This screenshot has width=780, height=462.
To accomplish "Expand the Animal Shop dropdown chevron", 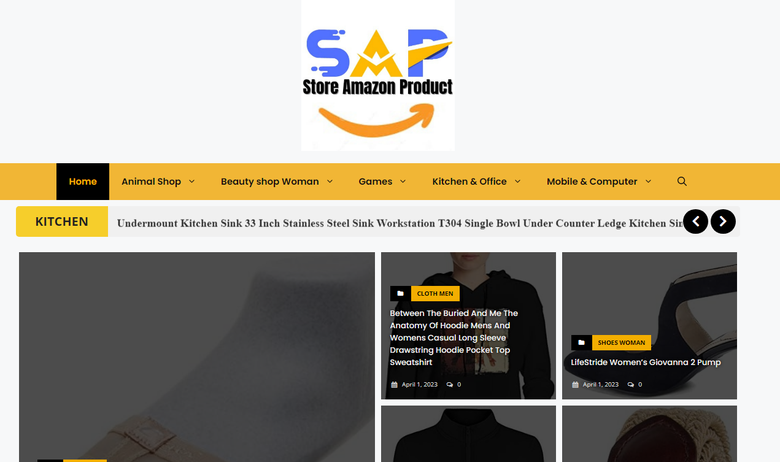I will coord(192,182).
